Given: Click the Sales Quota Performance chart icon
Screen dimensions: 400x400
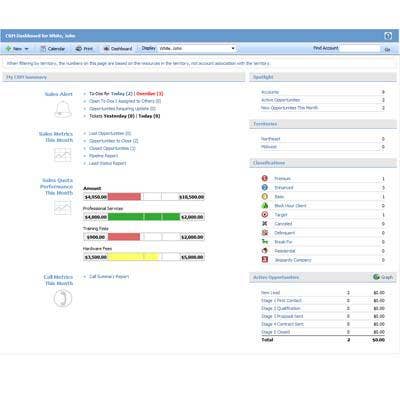Looking at the screenshot, I should 63,207.
